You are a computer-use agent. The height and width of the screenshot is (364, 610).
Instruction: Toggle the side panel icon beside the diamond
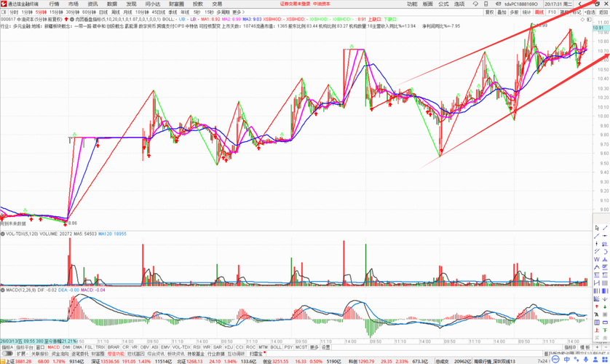point(589,19)
